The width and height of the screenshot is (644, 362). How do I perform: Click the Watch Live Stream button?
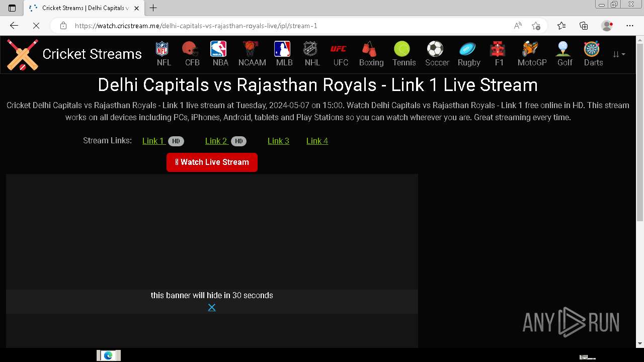212,162
